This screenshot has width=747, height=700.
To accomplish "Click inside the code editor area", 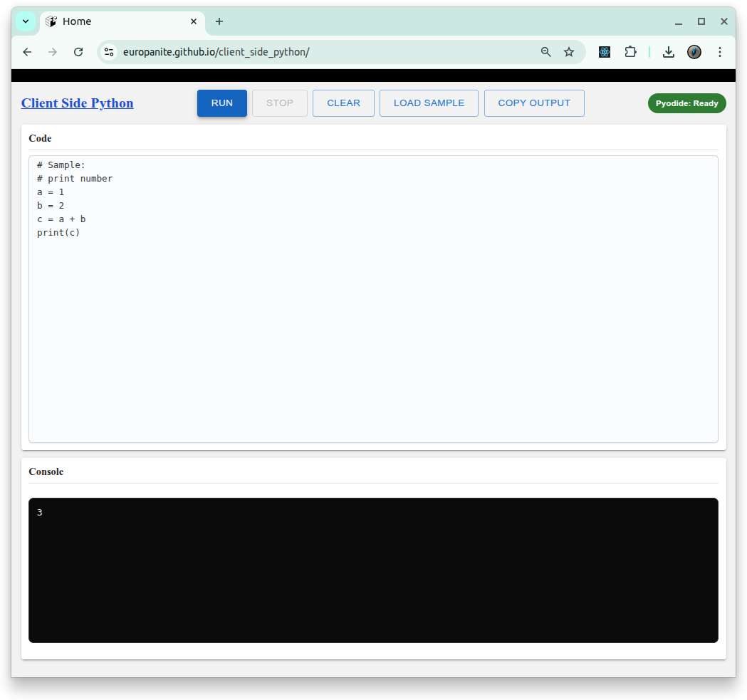I will (x=373, y=299).
